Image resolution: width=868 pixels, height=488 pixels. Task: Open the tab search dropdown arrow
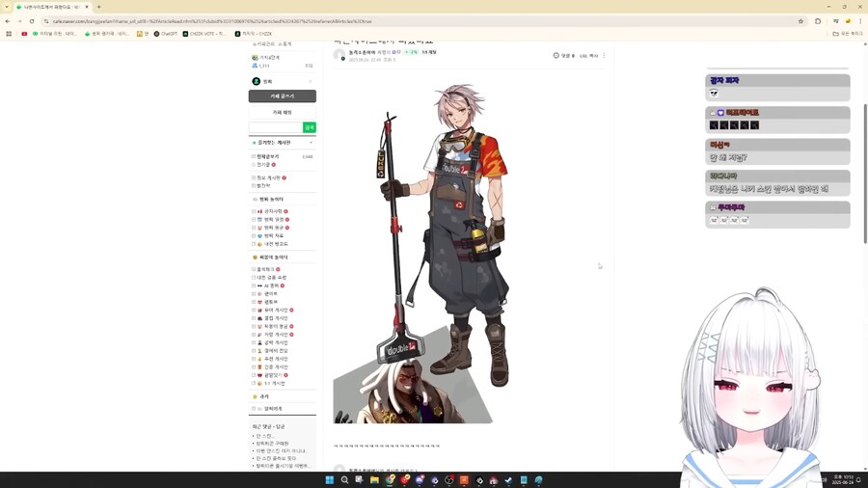click(7, 7)
